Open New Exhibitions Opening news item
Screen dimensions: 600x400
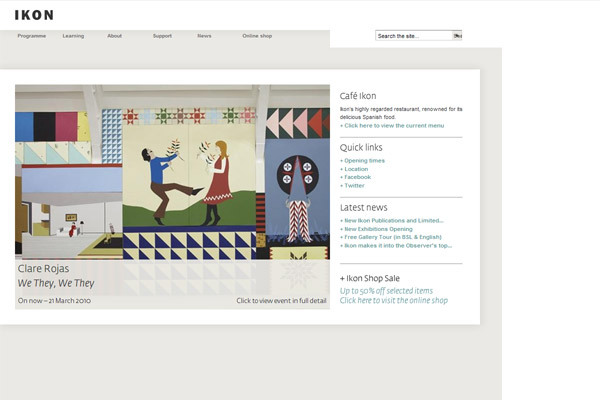(376, 229)
